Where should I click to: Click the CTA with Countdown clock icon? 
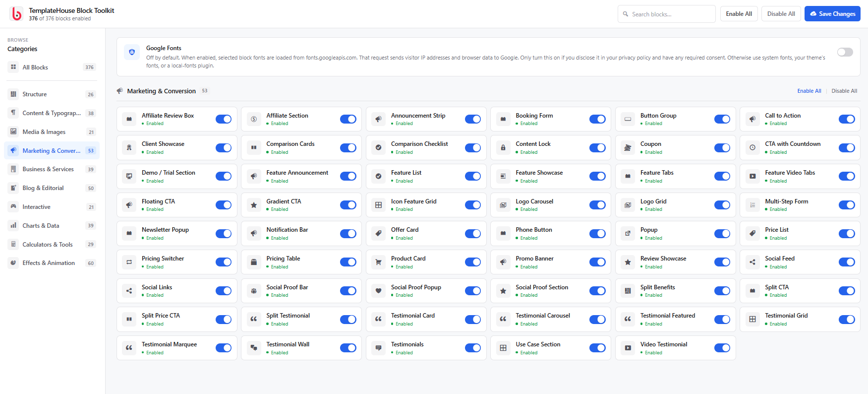point(752,147)
